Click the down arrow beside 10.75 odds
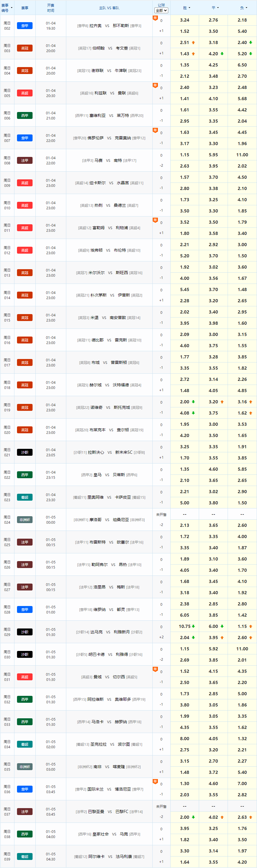The height and width of the screenshot is (868, 257). pyautogui.click(x=193, y=626)
